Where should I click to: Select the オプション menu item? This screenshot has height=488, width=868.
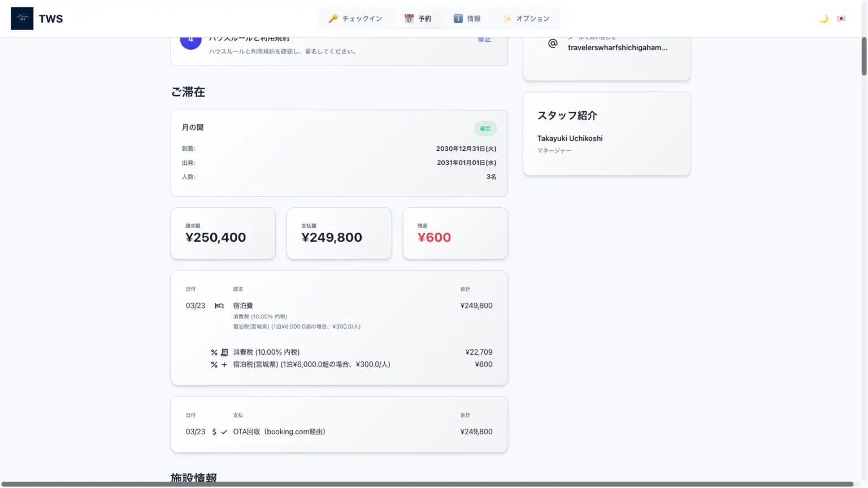click(x=526, y=19)
